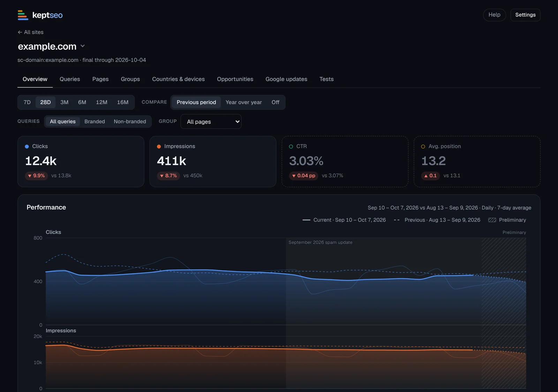The image size is (558, 392).
Task: Open the All pages group dropdown
Action: 211,122
